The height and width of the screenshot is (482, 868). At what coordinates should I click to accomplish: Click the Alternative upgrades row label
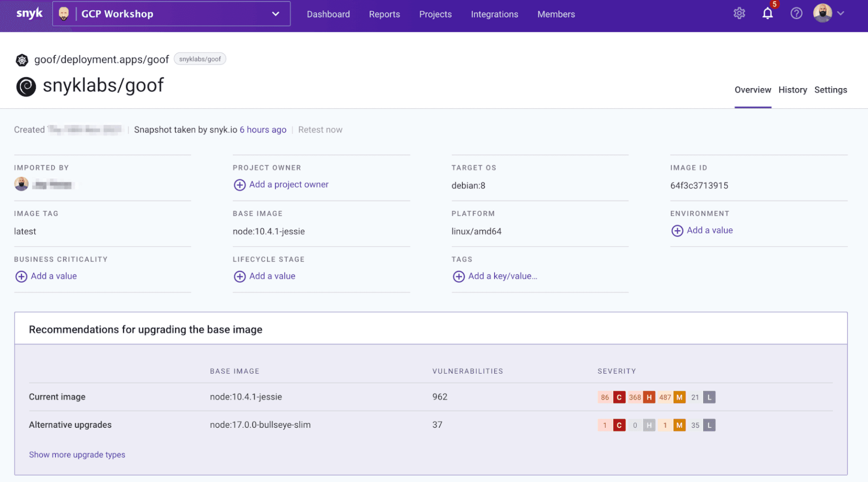(70, 425)
